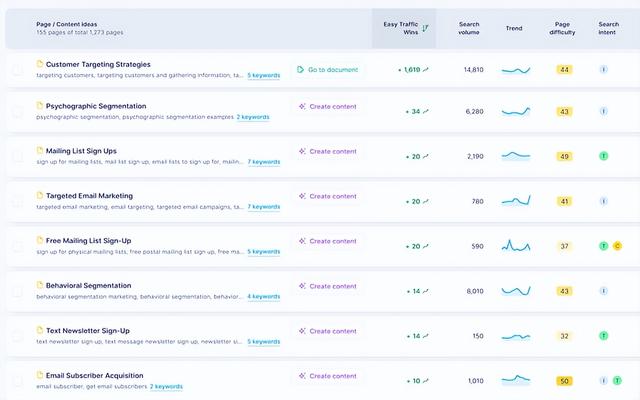Click the green T intent badge for Mailing List Sign Ups
640x400 pixels.
coord(603,156)
